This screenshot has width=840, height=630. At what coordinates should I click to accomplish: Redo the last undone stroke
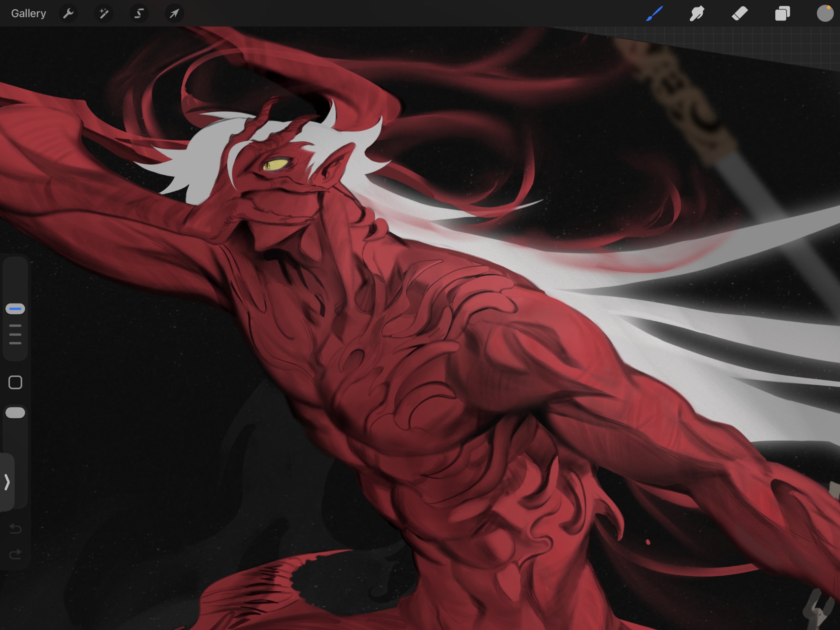(x=15, y=554)
